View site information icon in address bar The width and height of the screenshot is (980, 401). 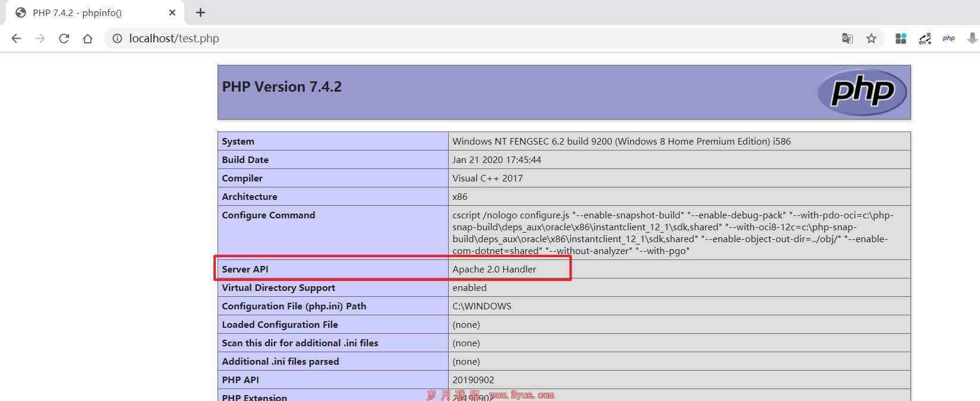118,39
